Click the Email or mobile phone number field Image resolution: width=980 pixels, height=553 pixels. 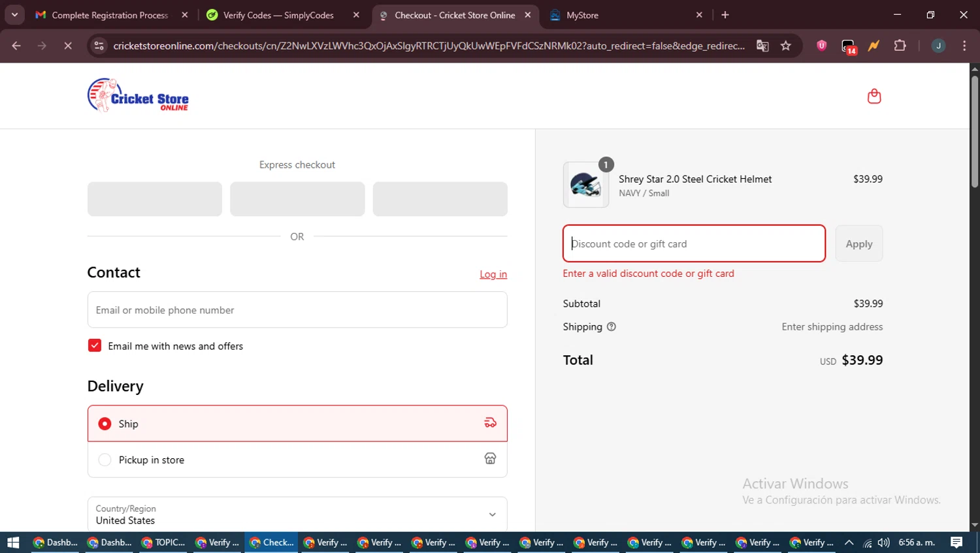[x=297, y=309]
